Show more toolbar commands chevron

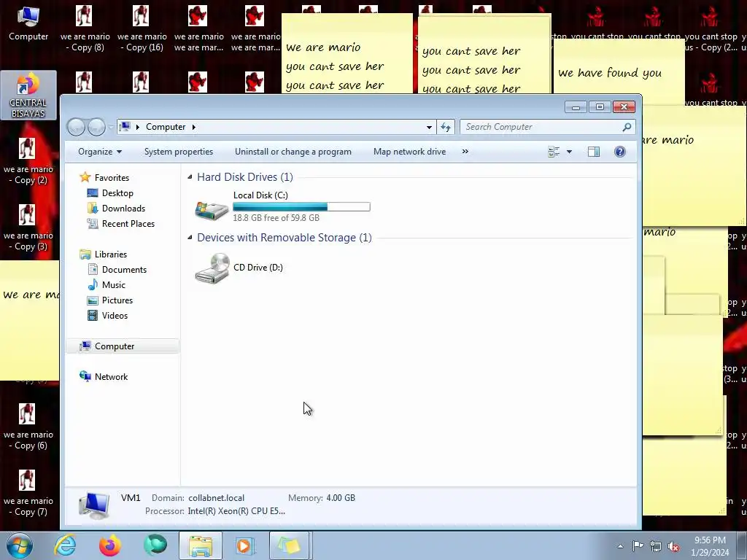coord(465,152)
